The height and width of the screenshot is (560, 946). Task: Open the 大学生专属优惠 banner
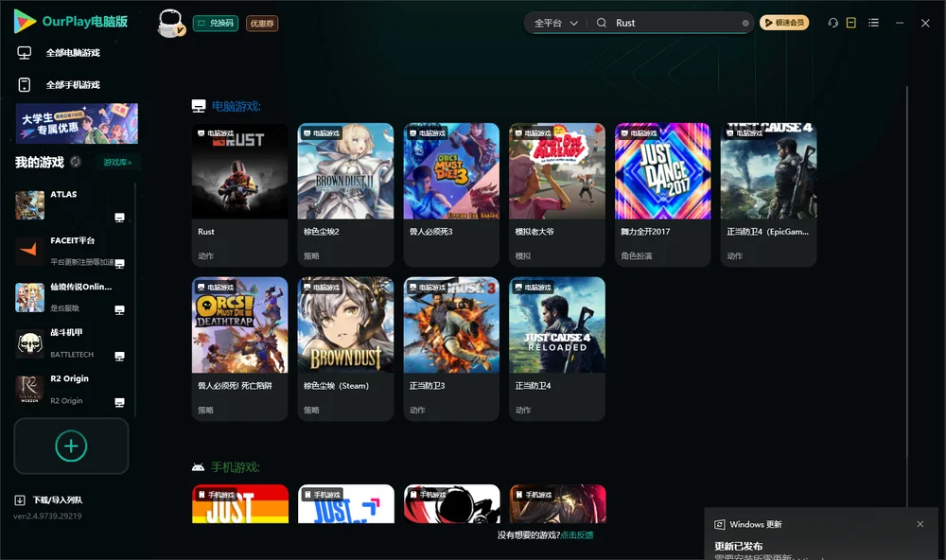77,123
